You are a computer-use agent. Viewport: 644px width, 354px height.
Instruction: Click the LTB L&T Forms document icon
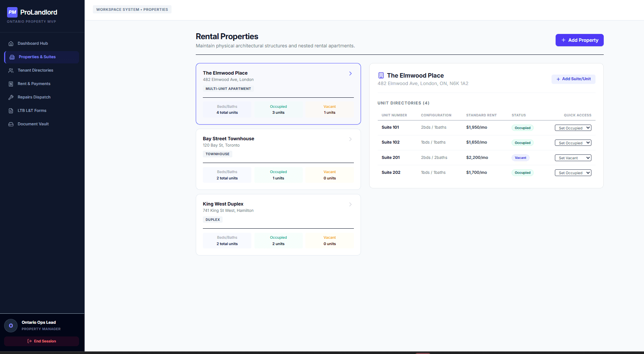(x=11, y=111)
